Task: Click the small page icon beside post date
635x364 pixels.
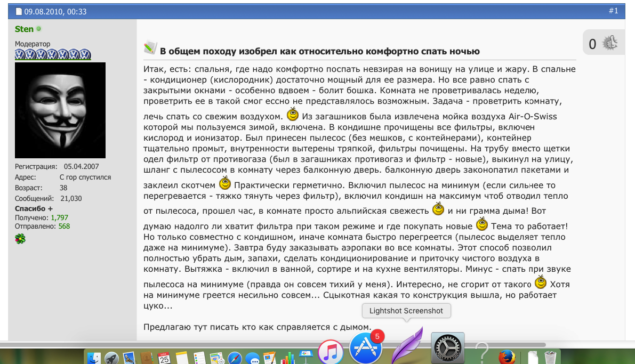Action: pos(19,11)
